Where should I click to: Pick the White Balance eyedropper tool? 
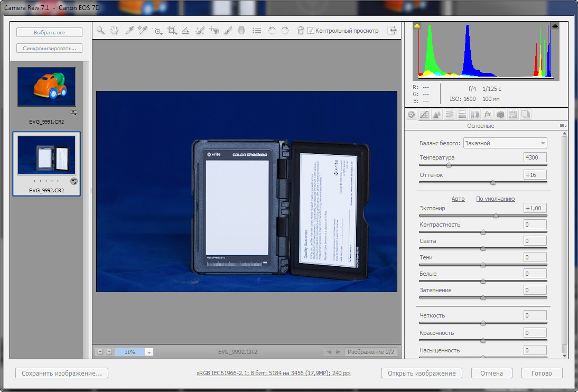click(128, 31)
